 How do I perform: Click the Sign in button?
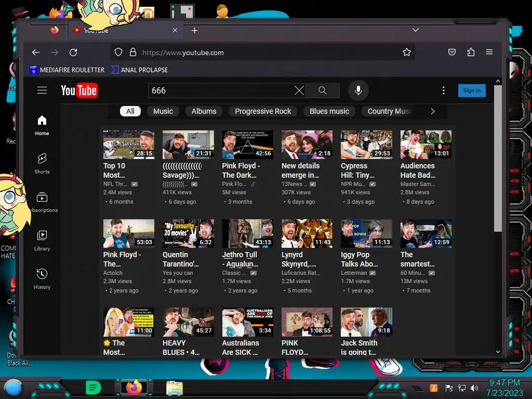coord(472,90)
